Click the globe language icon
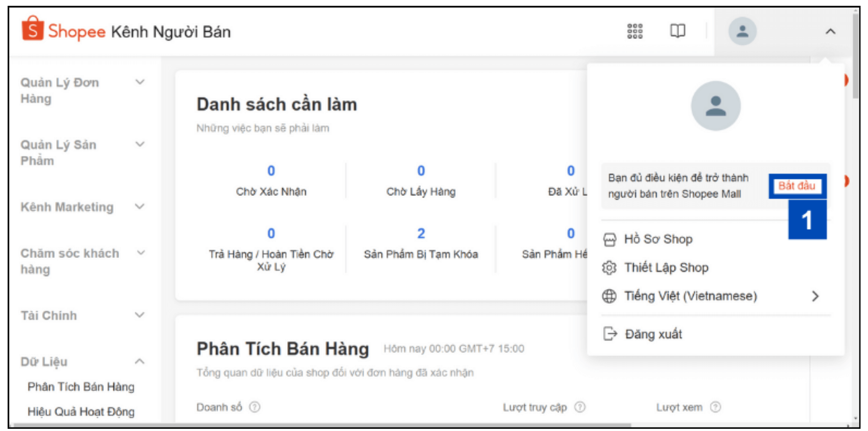868x431 pixels. 609,296
